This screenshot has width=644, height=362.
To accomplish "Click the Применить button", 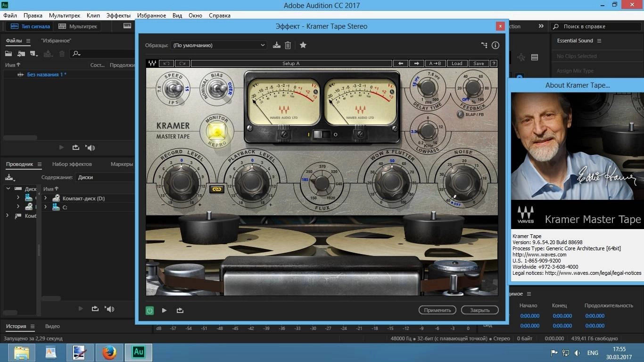I will 438,310.
